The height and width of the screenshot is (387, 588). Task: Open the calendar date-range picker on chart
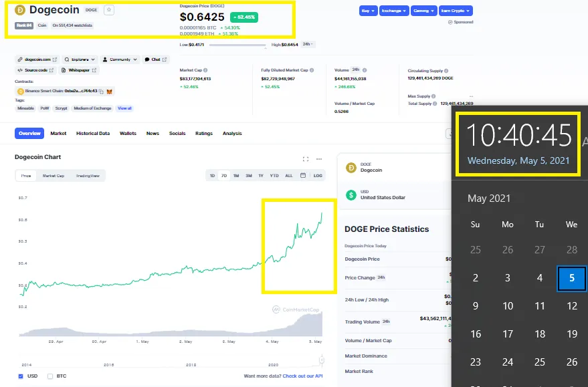303,175
